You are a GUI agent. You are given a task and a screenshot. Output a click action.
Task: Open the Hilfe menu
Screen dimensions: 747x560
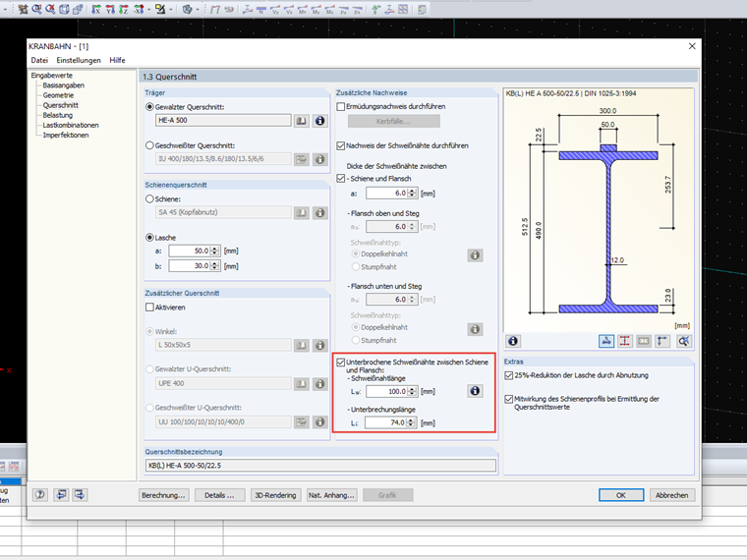(117, 60)
